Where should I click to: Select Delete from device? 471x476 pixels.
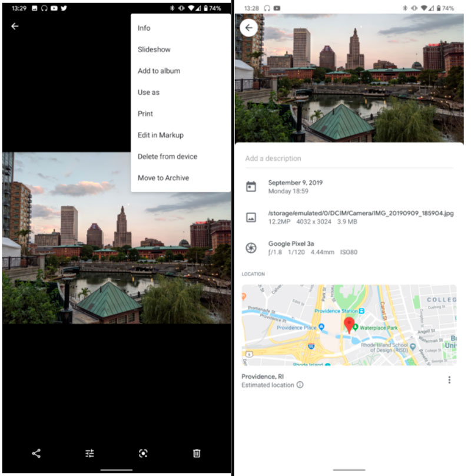pos(181,156)
